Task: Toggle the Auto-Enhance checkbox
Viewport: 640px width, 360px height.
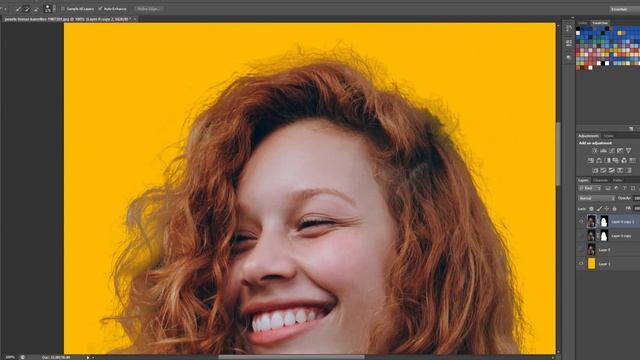Action: pyautogui.click(x=100, y=9)
